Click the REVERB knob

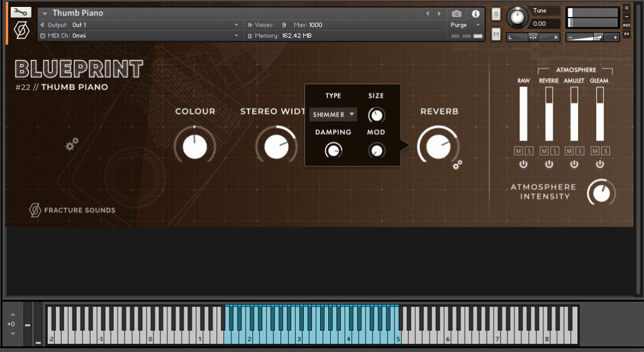[x=438, y=147]
